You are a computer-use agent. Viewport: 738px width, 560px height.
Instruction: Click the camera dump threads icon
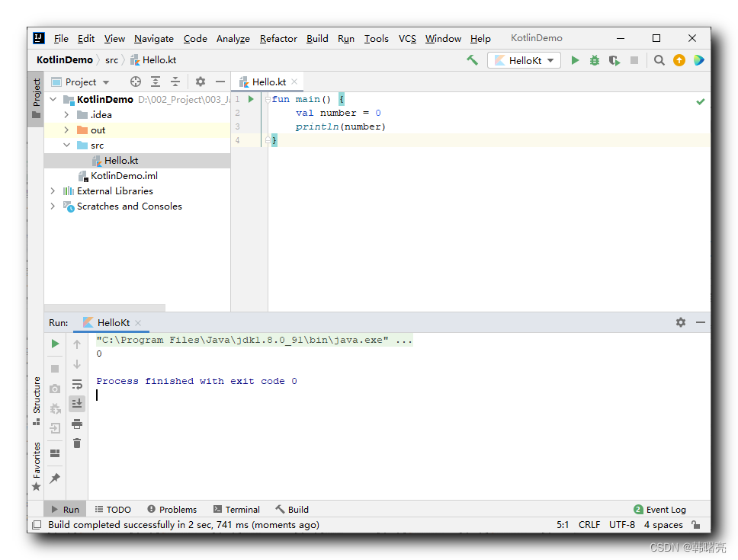pos(55,389)
